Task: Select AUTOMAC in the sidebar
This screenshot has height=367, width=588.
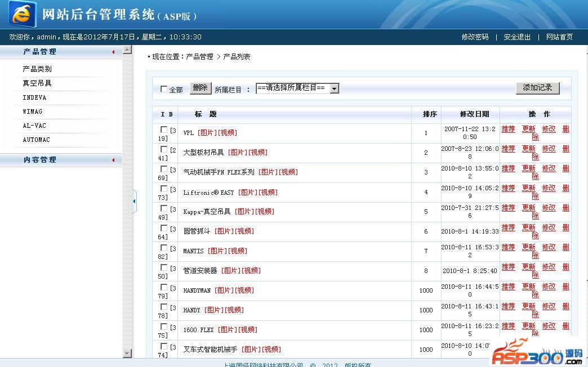Action: [37, 140]
